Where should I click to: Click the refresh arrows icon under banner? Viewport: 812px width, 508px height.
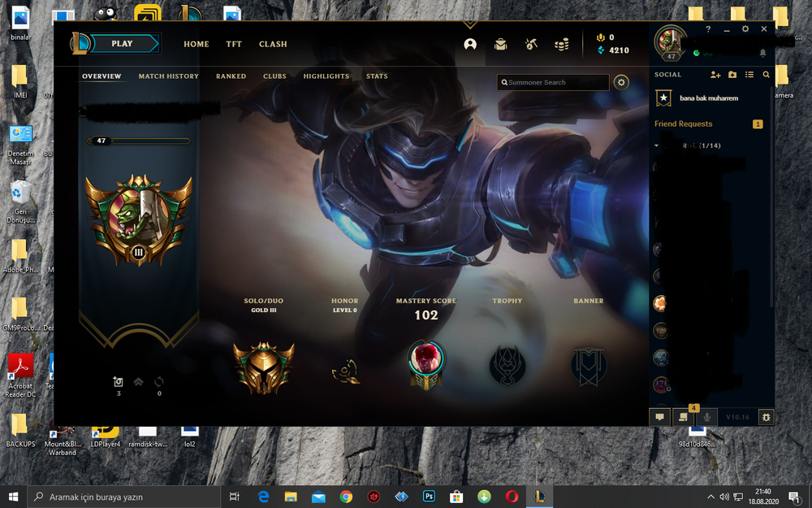point(159,382)
